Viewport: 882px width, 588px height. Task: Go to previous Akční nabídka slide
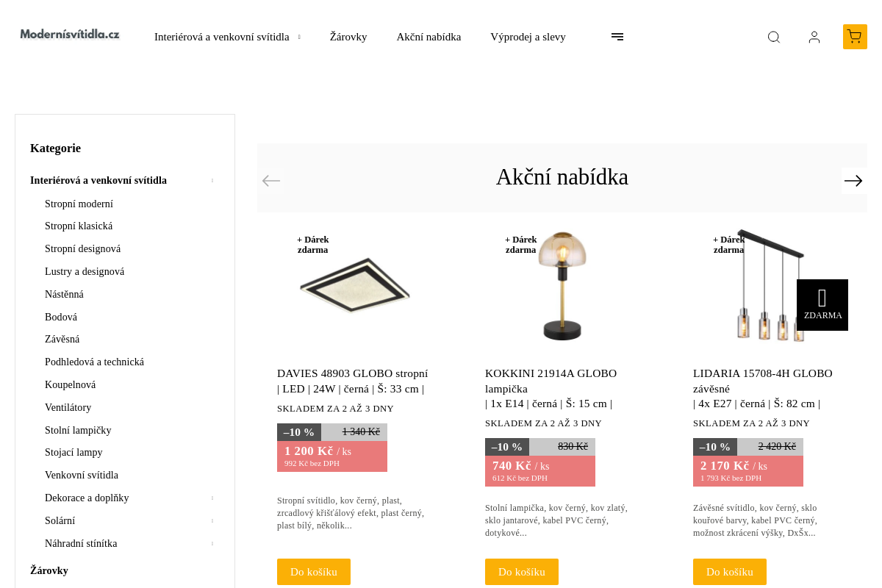tap(271, 181)
